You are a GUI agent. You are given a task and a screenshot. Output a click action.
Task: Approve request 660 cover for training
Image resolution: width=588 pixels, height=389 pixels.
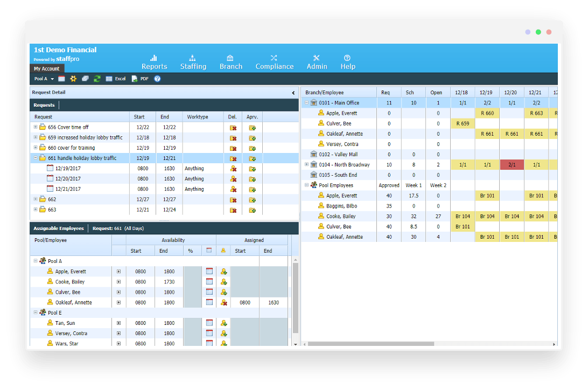click(x=253, y=149)
